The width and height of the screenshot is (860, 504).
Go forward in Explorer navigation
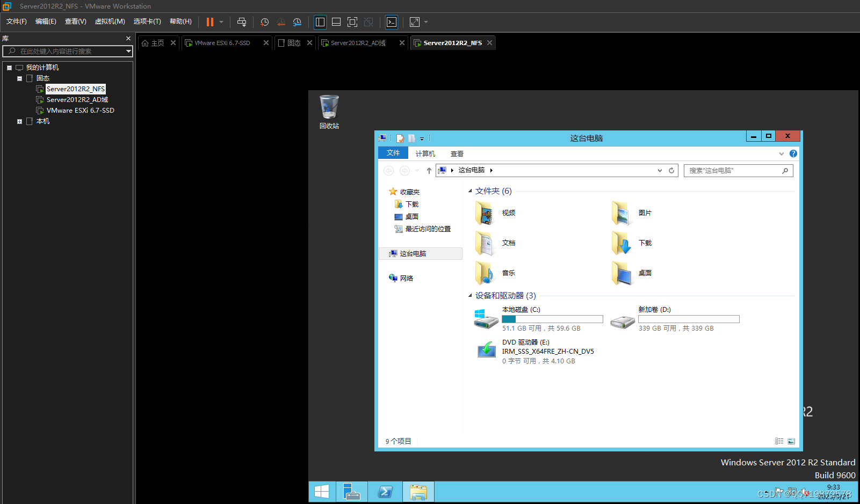coord(404,171)
